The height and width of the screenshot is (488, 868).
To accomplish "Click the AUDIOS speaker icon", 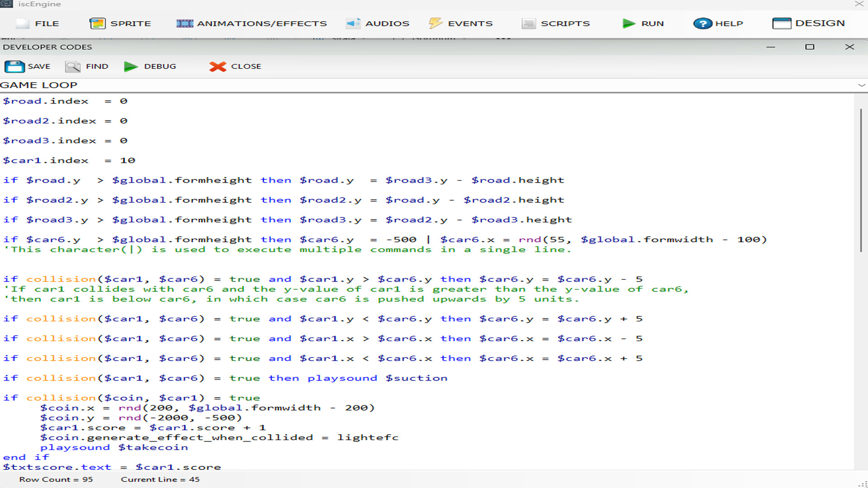I will pos(352,23).
